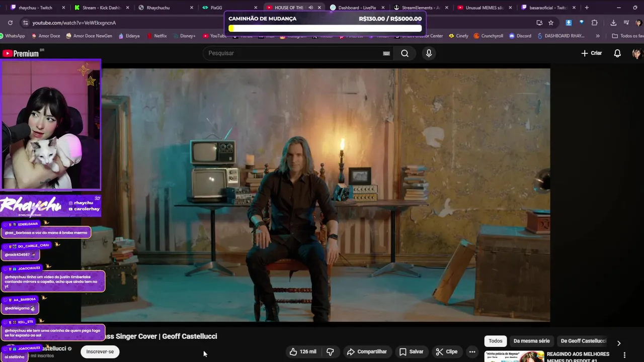This screenshot has height=362, width=644.
Task: Open the on-screen keyboard icon in the search box
Action: pos(386,53)
